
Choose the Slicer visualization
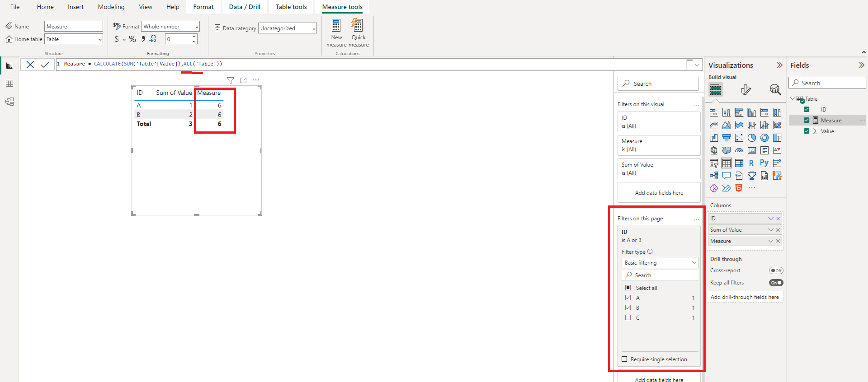tap(714, 163)
